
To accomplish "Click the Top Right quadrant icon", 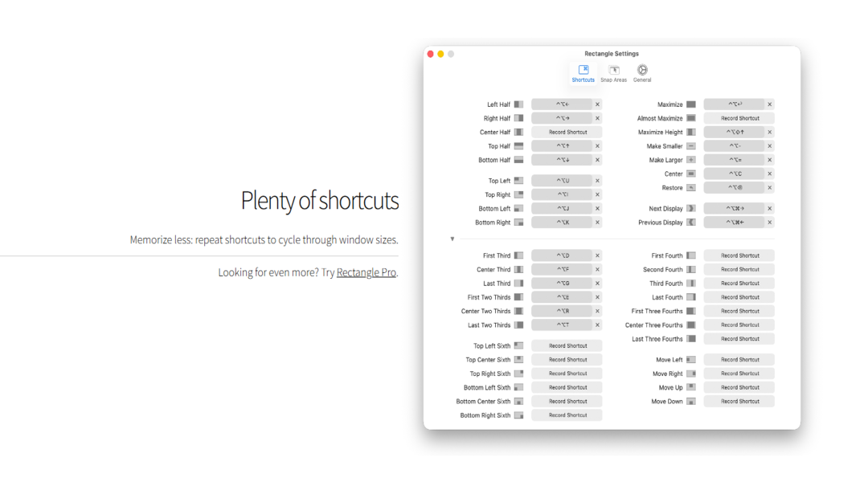I will point(518,194).
